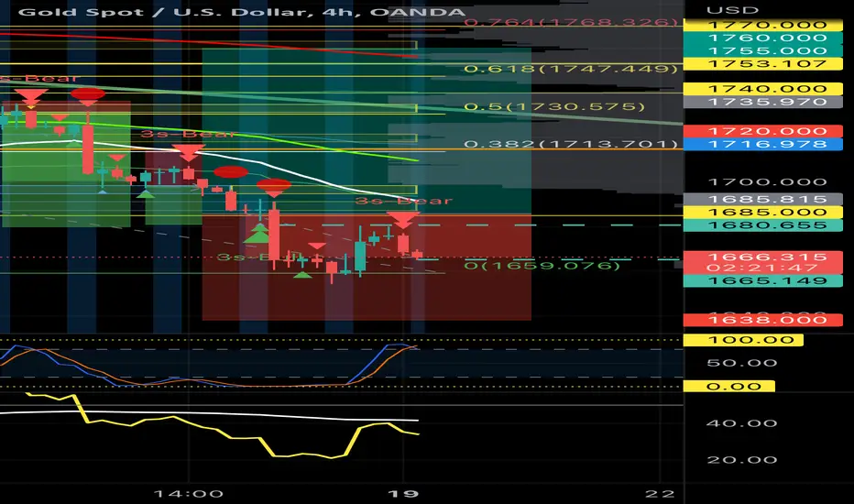This screenshot has height=504, width=854.
Task: Select the 1685.815 gray price label
Action: click(763, 200)
